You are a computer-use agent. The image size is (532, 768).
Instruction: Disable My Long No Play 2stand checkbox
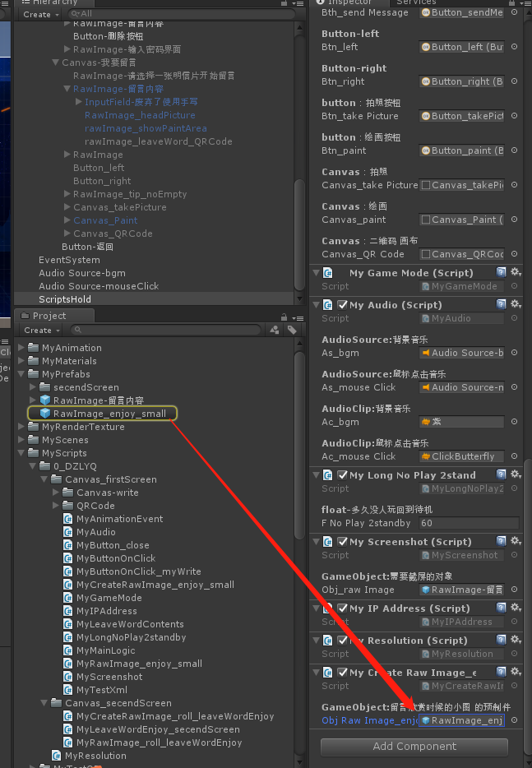click(342, 474)
